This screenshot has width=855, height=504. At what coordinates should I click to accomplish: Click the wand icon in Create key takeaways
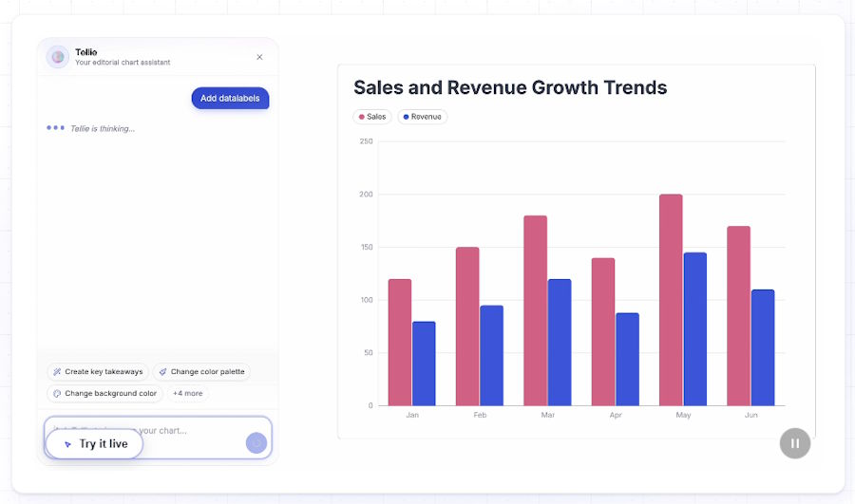click(x=57, y=372)
